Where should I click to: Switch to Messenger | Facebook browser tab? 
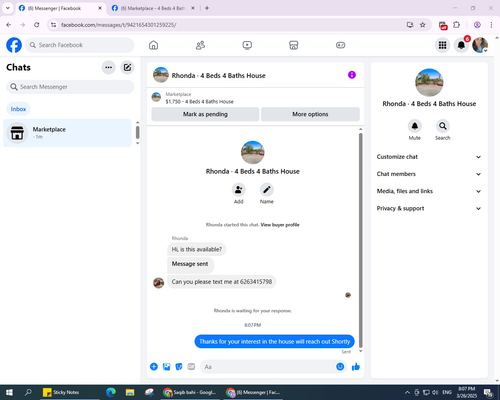pos(60,8)
